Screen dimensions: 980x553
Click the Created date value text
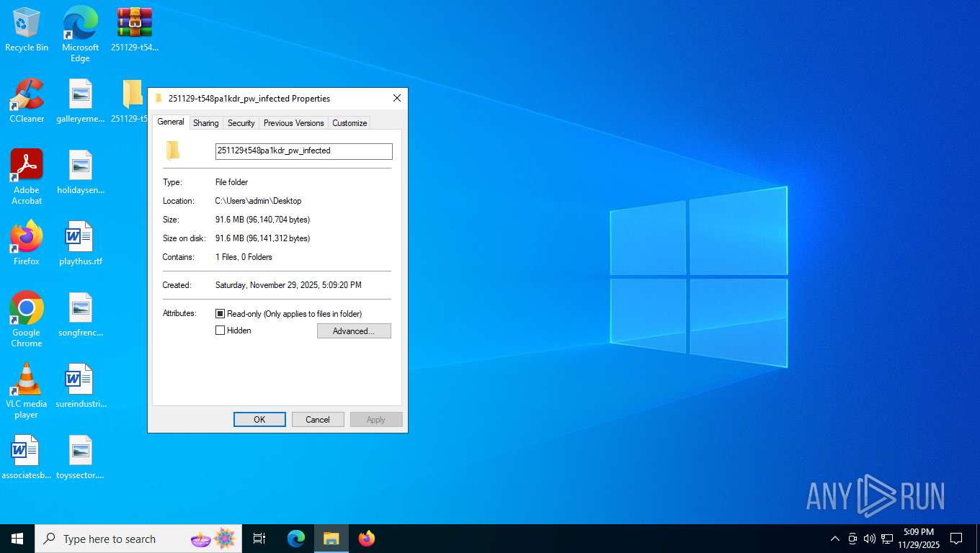tap(288, 285)
